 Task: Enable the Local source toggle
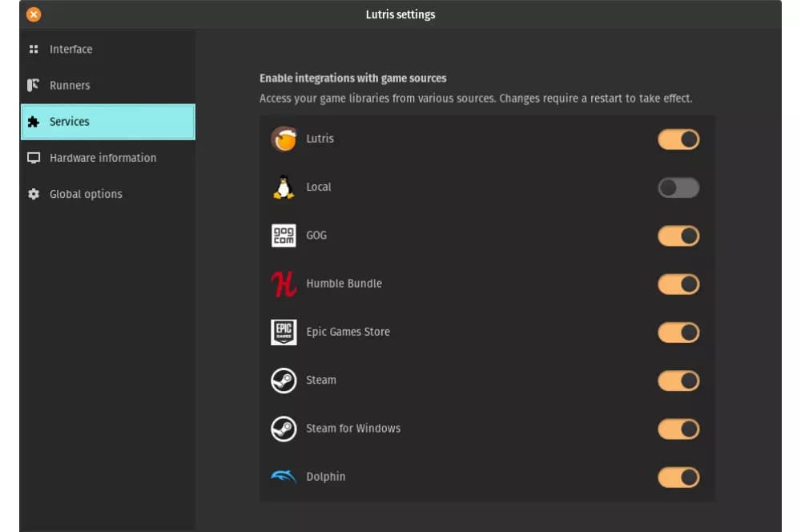pyautogui.click(x=678, y=187)
